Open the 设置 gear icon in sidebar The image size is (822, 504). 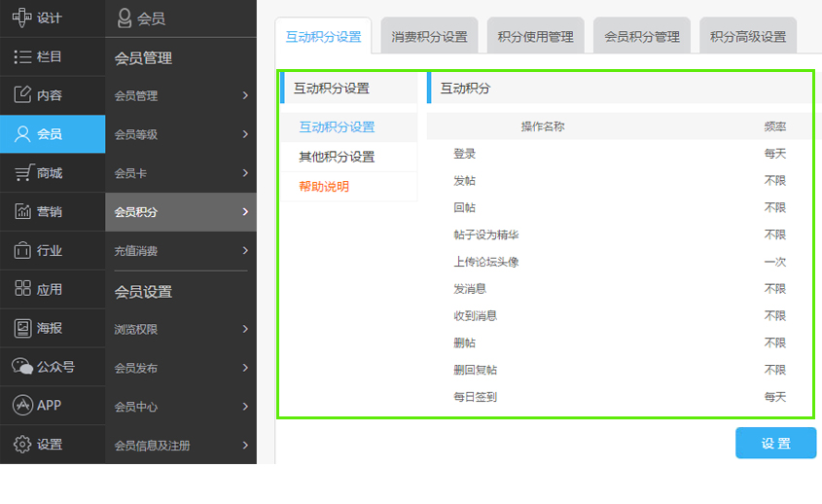(22, 445)
